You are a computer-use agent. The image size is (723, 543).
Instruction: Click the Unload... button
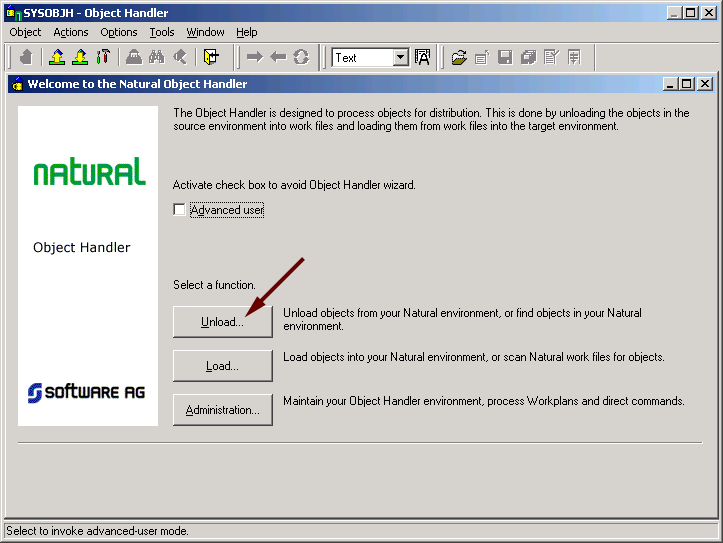(223, 322)
